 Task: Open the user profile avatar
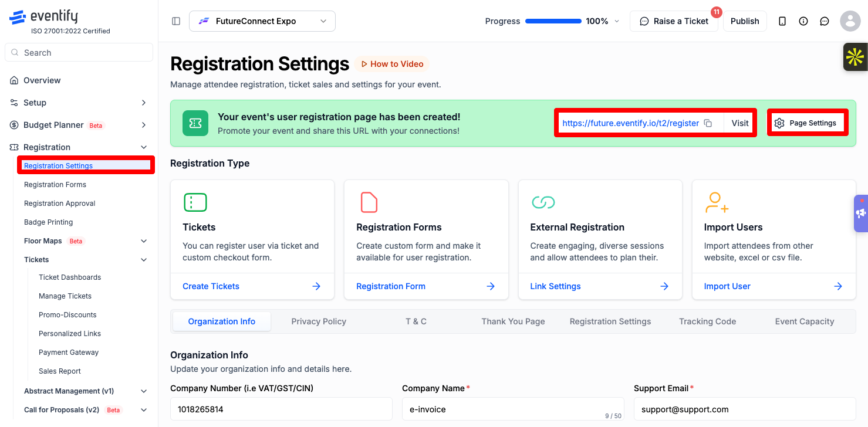[x=850, y=21]
